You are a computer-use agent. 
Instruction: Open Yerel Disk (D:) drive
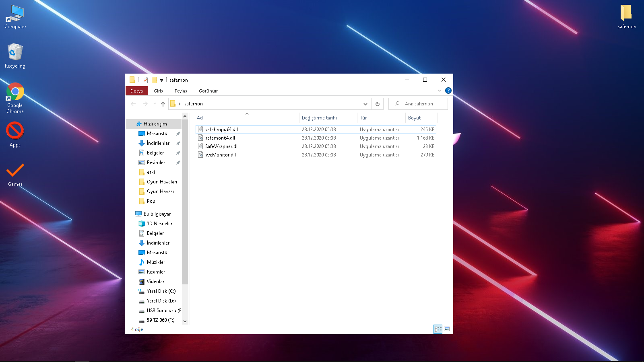(x=161, y=301)
